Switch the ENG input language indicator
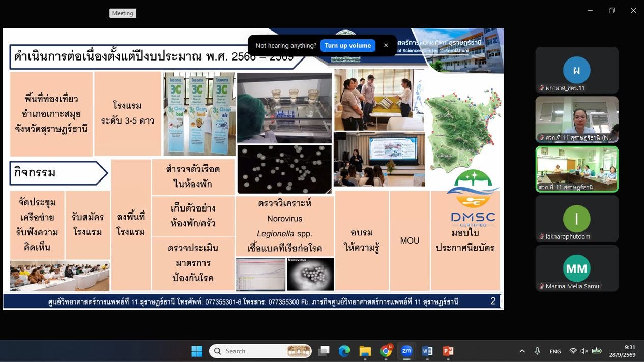The width and height of the screenshot is (644, 362). (x=555, y=351)
